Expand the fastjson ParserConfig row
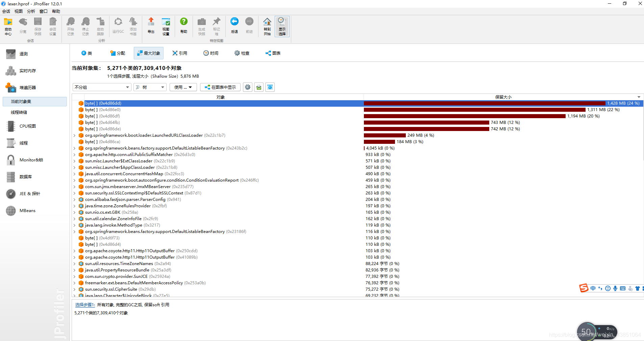644x341 pixels. (x=74, y=200)
